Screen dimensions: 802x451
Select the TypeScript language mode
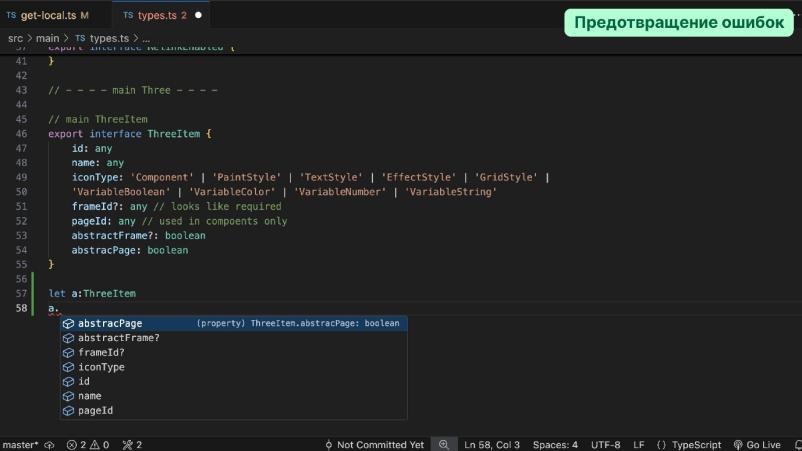pos(696,445)
